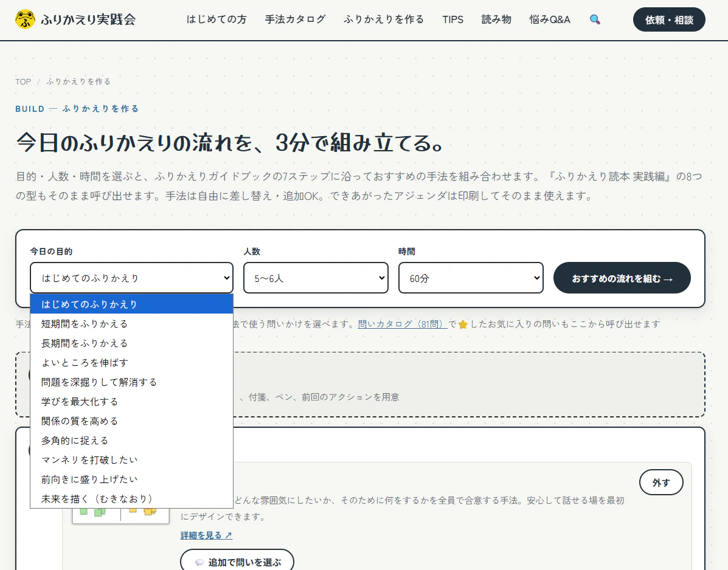Open the TIPS navigation item
This screenshot has height=570, width=728.
pyautogui.click(x=452, y=19)
